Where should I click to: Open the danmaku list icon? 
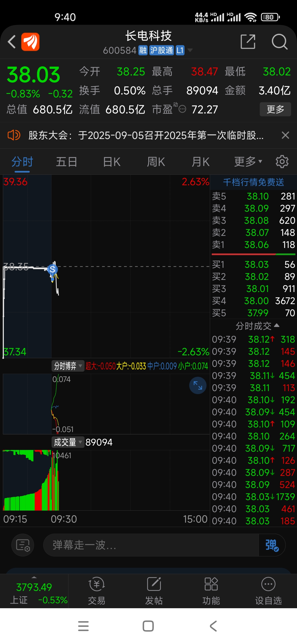click(23, 545)
